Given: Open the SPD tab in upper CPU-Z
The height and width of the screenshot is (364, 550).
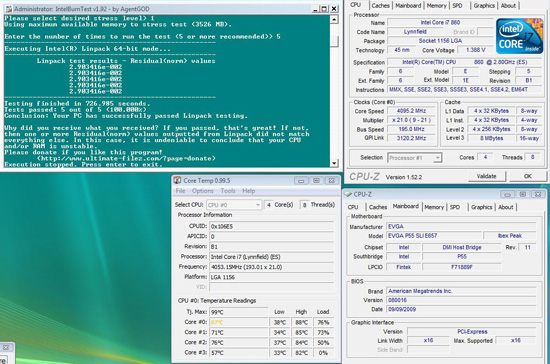Looking at the screenshot, I should (457, 6).
